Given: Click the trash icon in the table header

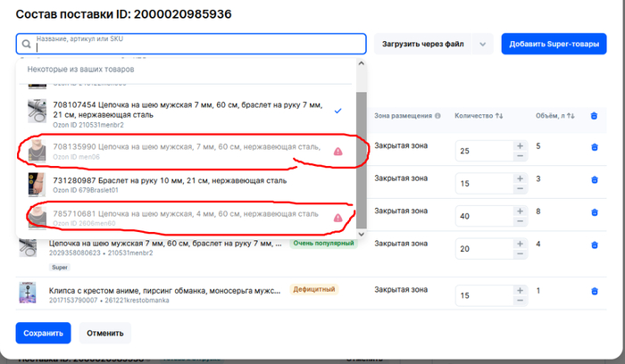Looking at the screenshot, I should click(595, 116).
